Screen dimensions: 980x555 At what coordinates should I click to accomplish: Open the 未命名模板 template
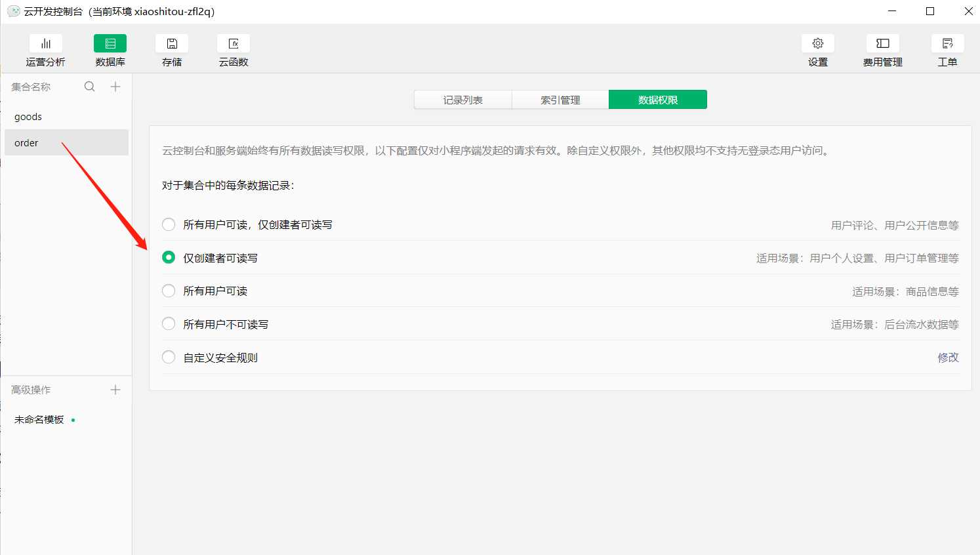tap(39, 420)
